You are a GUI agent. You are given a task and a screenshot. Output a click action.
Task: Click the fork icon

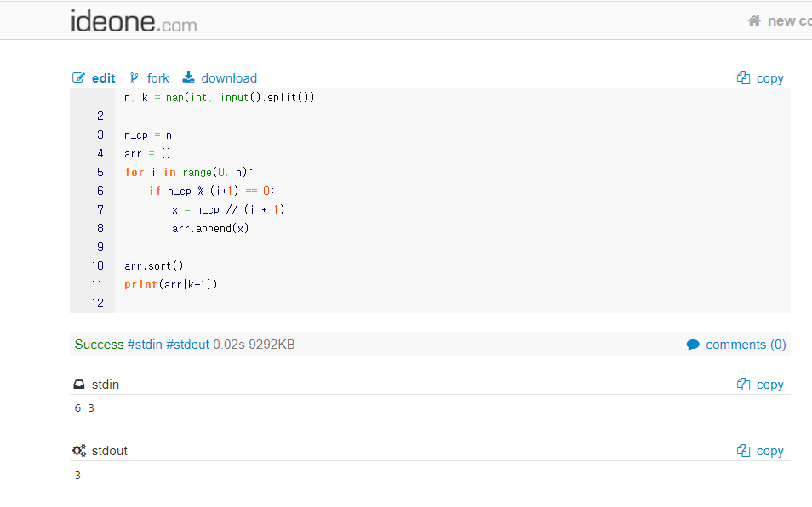coord(134,78)
